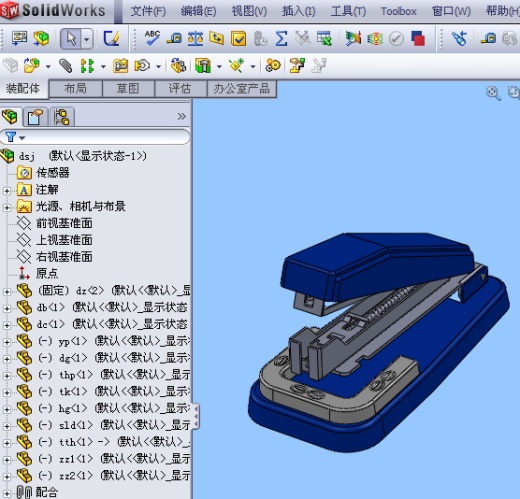Click the Interference Detection overlapping squares icon

(418, 39)
